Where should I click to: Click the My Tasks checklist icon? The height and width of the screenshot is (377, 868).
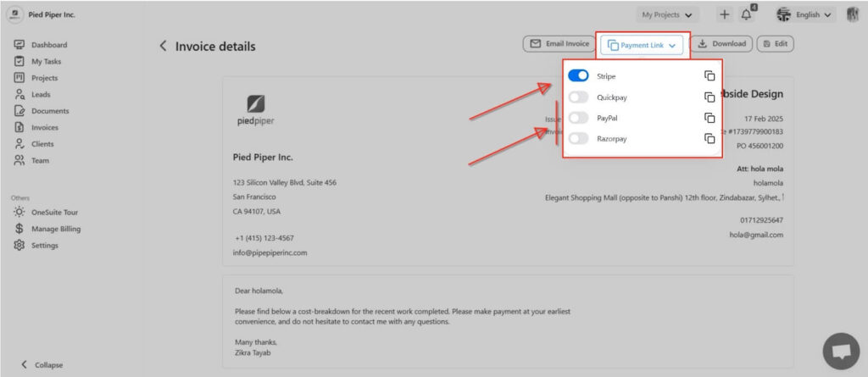pyautogui.click(x=19, y=62)
